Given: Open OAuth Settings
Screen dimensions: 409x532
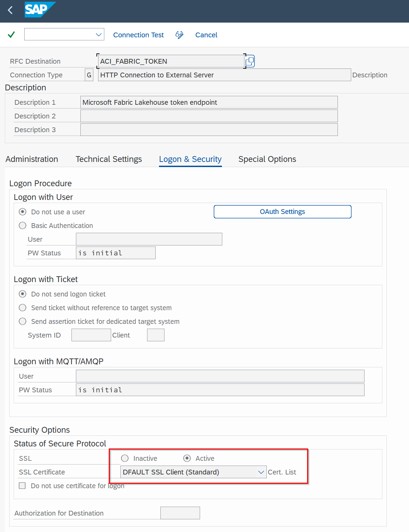Looking at the screenshot, I should pyautogui.click(x=282, y=212).
